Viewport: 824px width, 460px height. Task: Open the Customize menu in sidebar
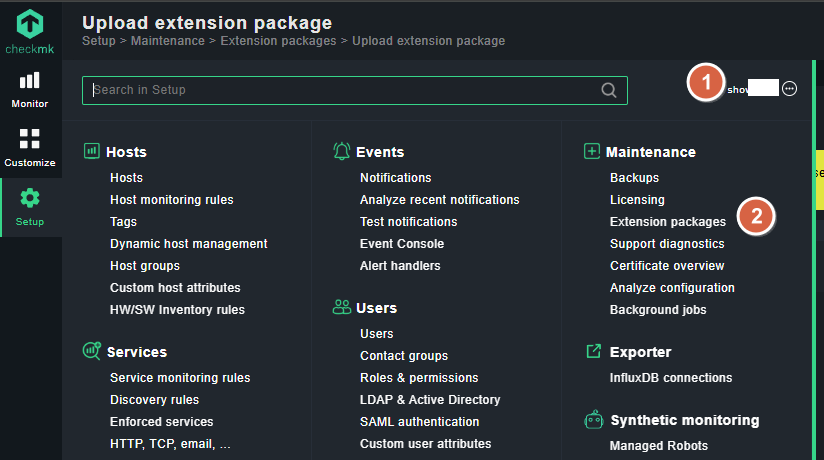[30, 147]
